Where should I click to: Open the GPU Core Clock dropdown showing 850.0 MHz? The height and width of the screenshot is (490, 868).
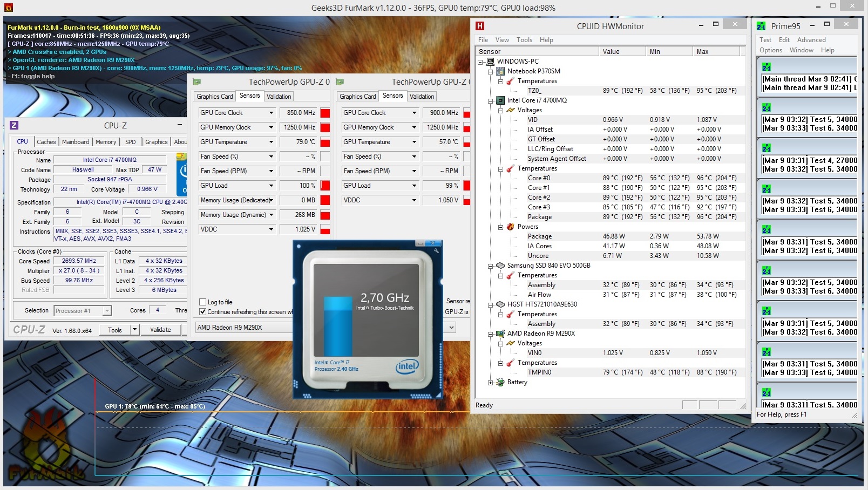click(272, 113)
